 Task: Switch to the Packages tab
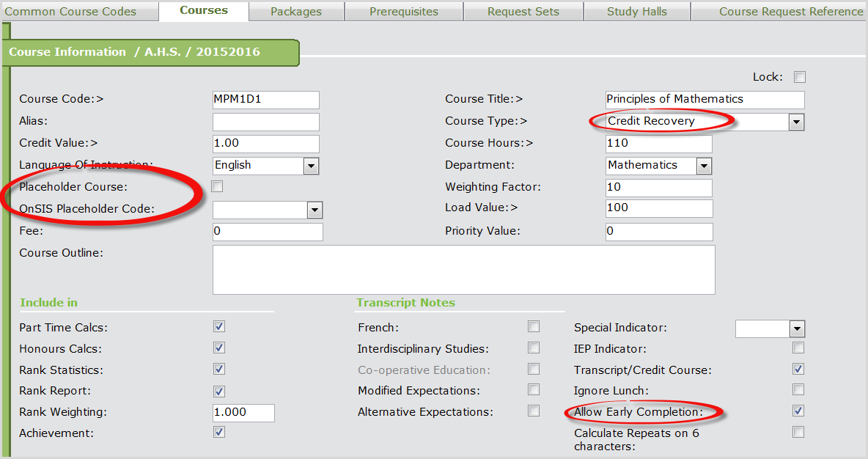(x=295, y=12)
